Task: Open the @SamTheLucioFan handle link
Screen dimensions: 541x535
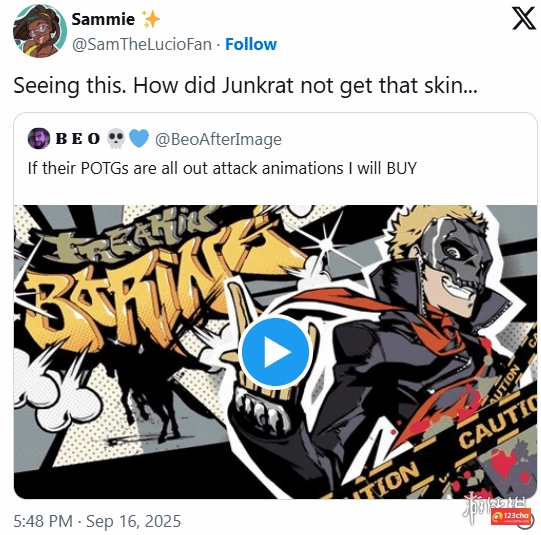Action: coord(141,44)
